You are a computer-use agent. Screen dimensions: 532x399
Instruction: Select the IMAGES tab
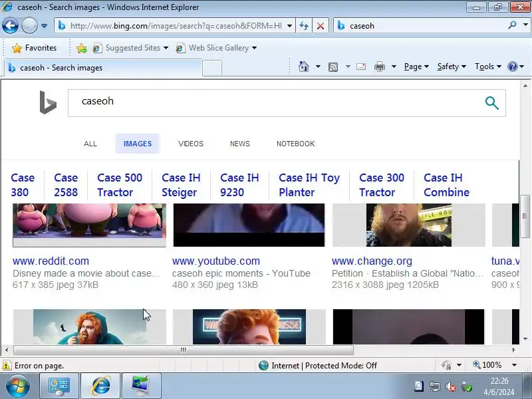pos(138,144)
